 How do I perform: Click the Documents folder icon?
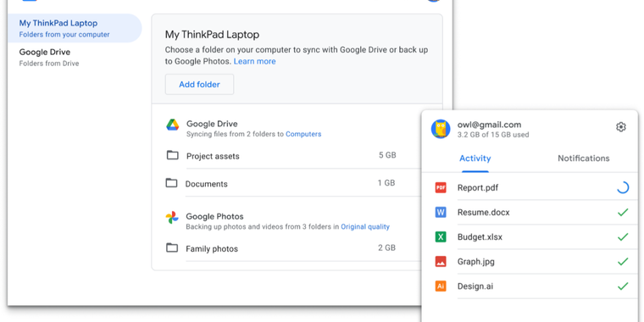click(x=171, y=183)
